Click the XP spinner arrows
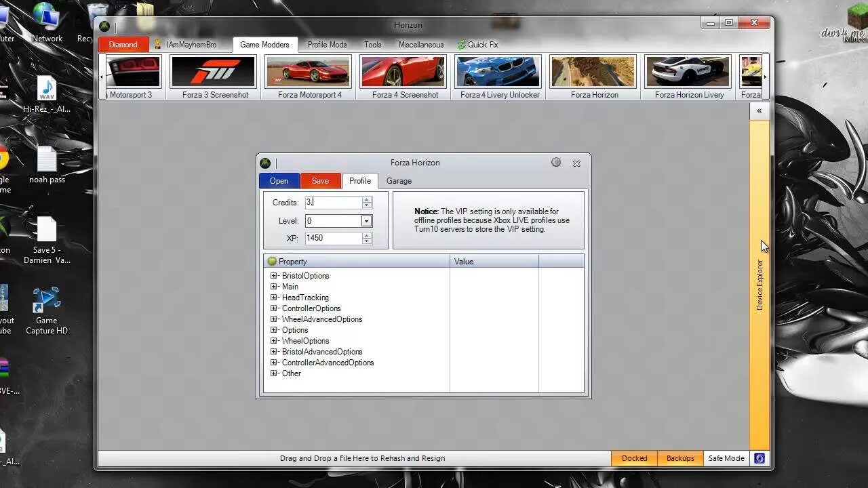 pos(367,238)
